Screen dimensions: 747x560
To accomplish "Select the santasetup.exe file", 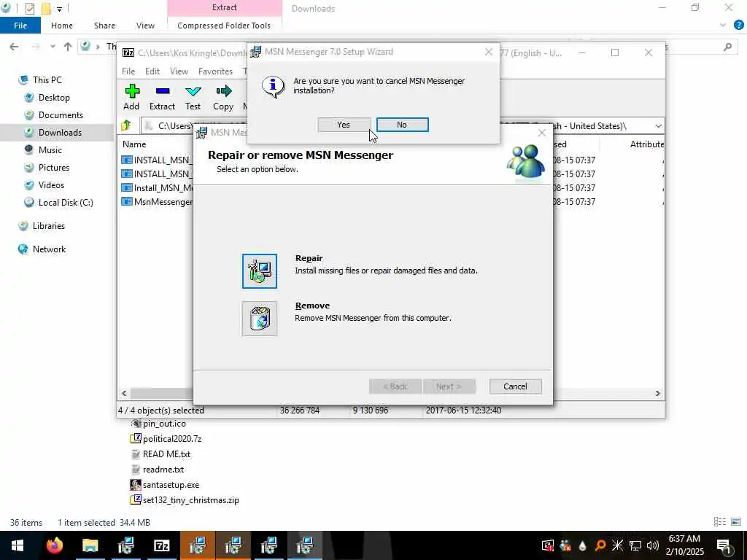I will coord(165,485).
